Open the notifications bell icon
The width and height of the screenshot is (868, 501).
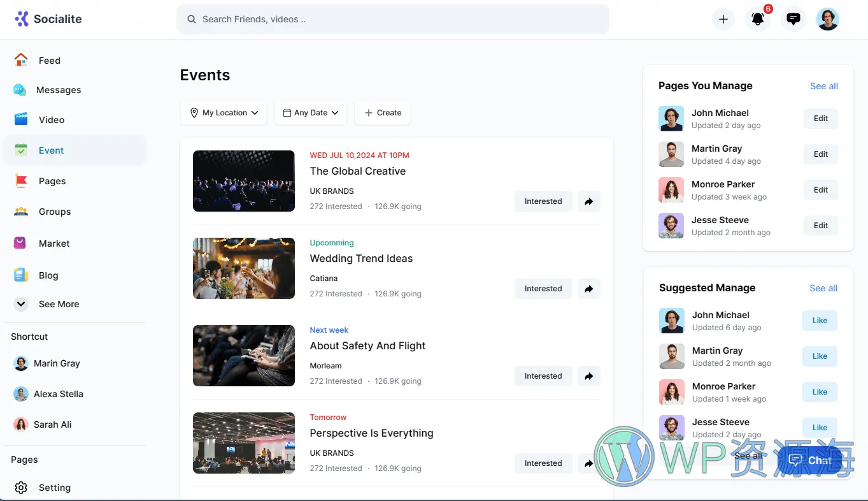pos(757,19)
